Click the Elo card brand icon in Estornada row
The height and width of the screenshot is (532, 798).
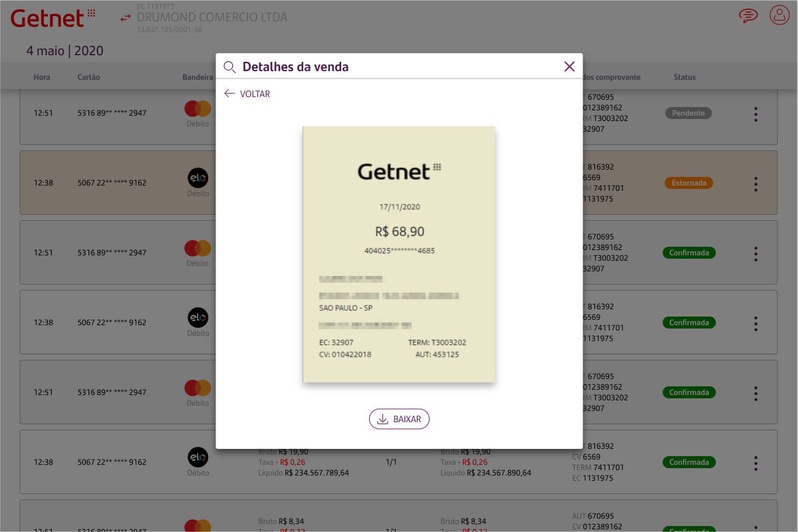click(198, 178)
